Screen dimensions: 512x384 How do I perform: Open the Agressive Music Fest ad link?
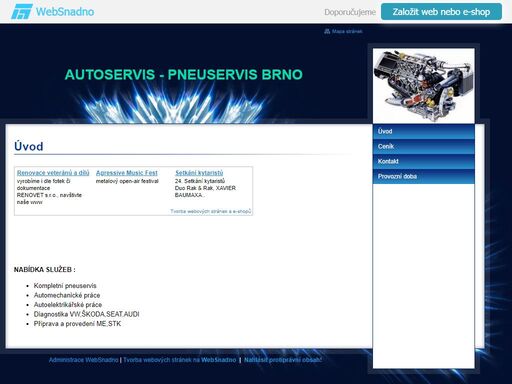[x=127, y=173]
